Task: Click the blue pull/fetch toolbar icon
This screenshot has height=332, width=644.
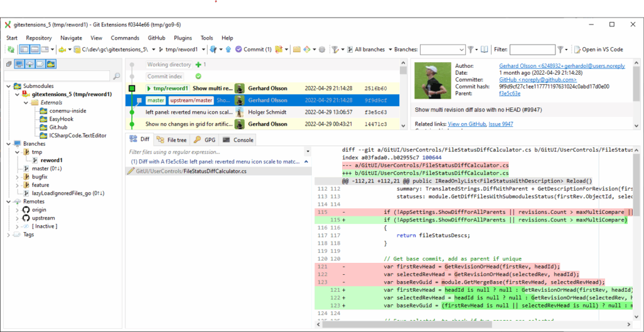Action: pos(213,49)
